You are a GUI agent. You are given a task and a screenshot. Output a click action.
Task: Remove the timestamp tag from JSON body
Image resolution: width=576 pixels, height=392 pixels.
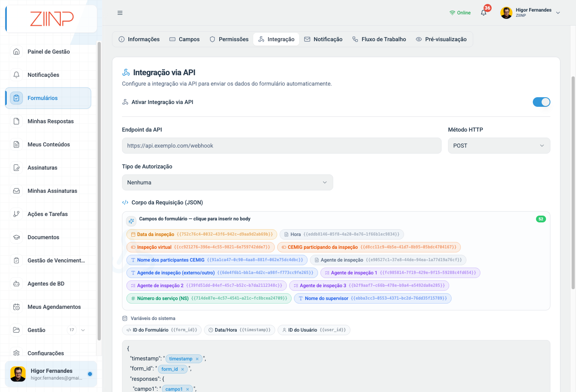197,359
